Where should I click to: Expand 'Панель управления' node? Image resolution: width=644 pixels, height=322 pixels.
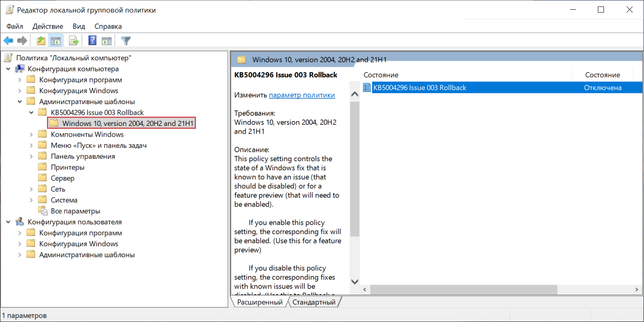click(x=31, y=156)
